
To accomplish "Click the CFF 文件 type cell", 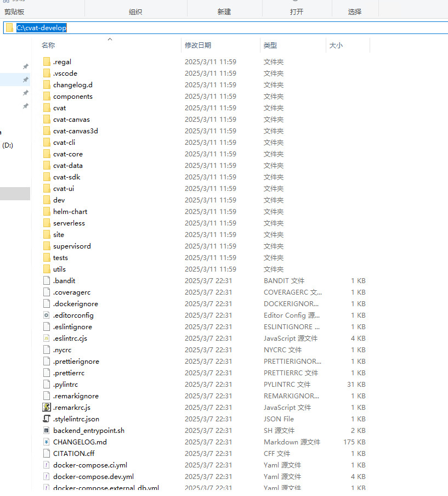I will (x=277, y=453).
